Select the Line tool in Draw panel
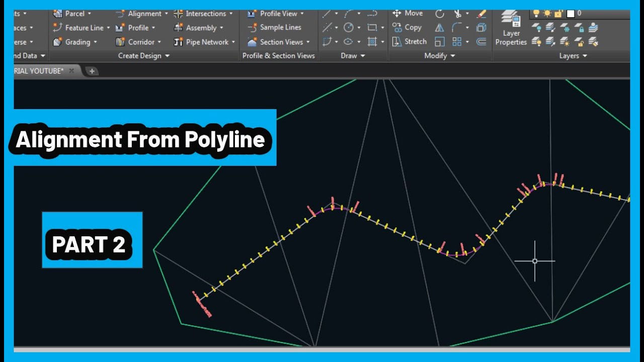This screenshot has width=644, height=362. [328, 14]
